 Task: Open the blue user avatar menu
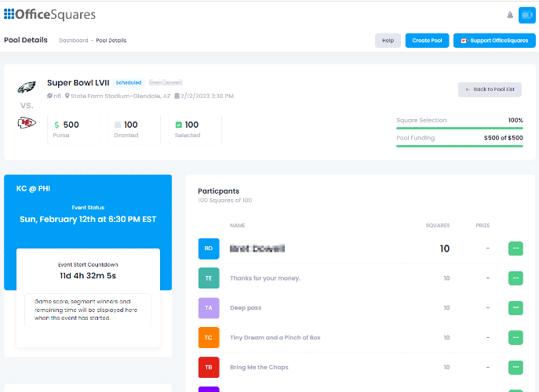click(x=527, y=15)
